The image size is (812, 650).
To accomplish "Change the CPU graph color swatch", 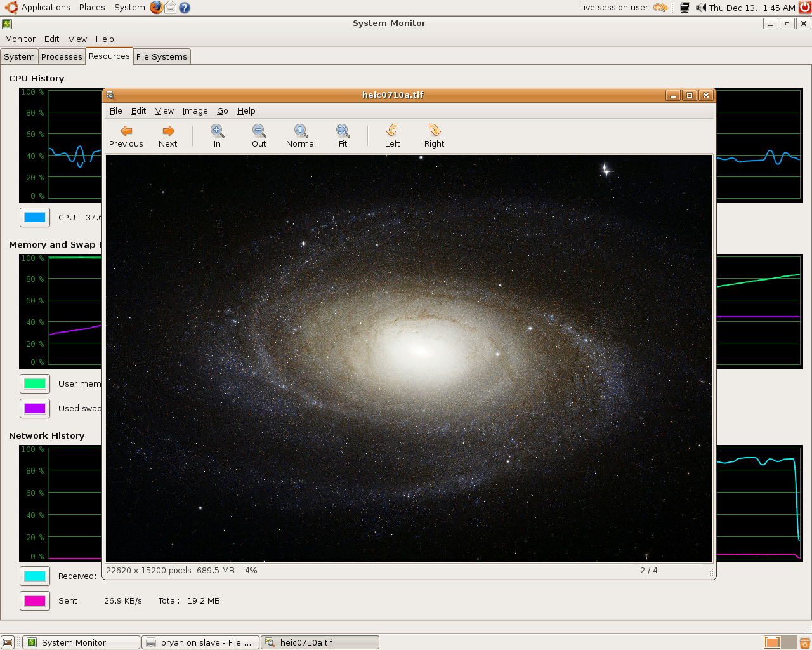I will coord(35,217).
